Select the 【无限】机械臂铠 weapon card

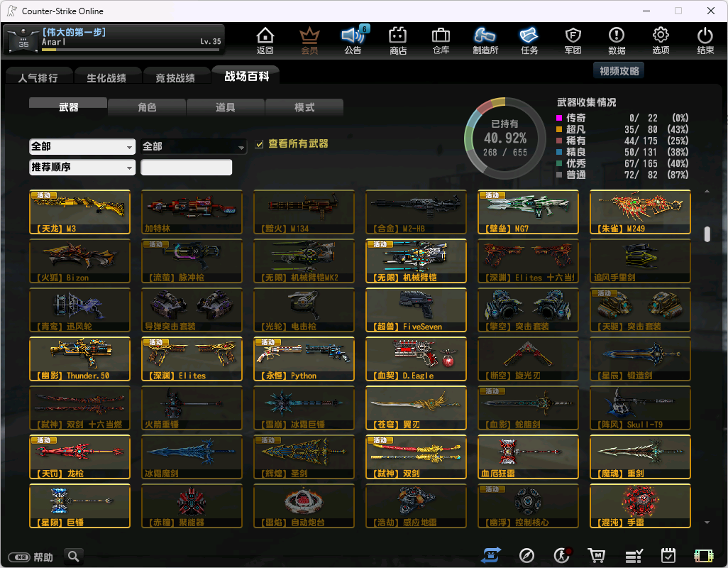tap(416, 261)
